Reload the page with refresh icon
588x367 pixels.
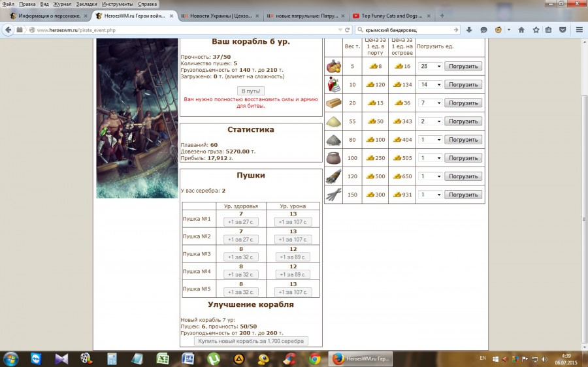point(348,30)
